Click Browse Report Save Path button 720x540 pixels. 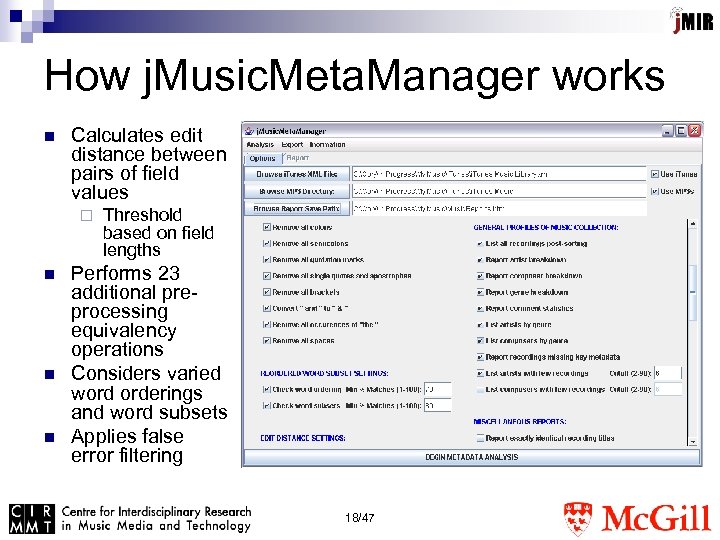coord(297,208)
